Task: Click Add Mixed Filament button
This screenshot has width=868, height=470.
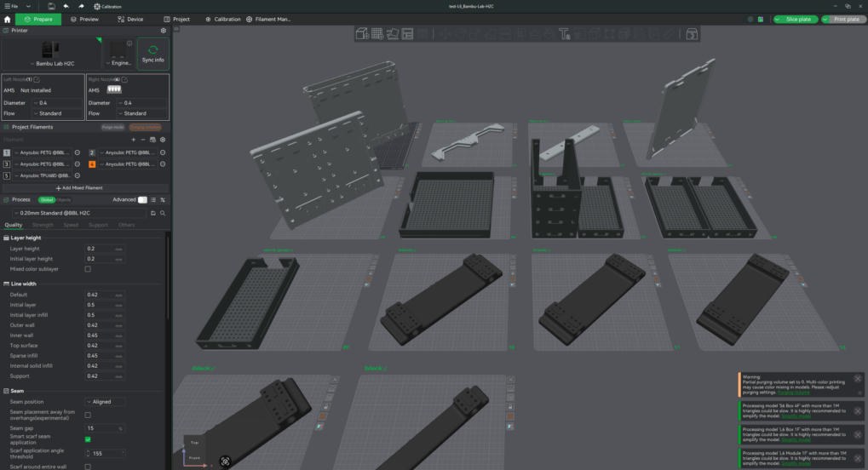Action: pyautogui.click(x=79, y=187)
